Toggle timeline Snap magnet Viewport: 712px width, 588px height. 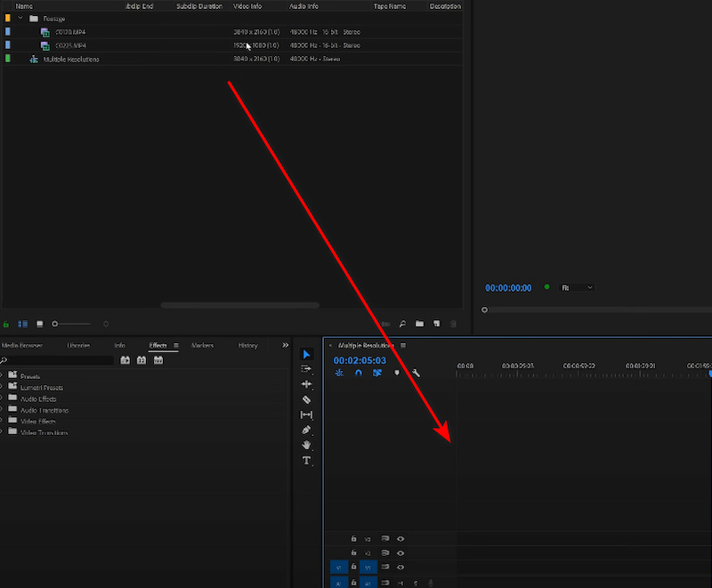(359, 373)
